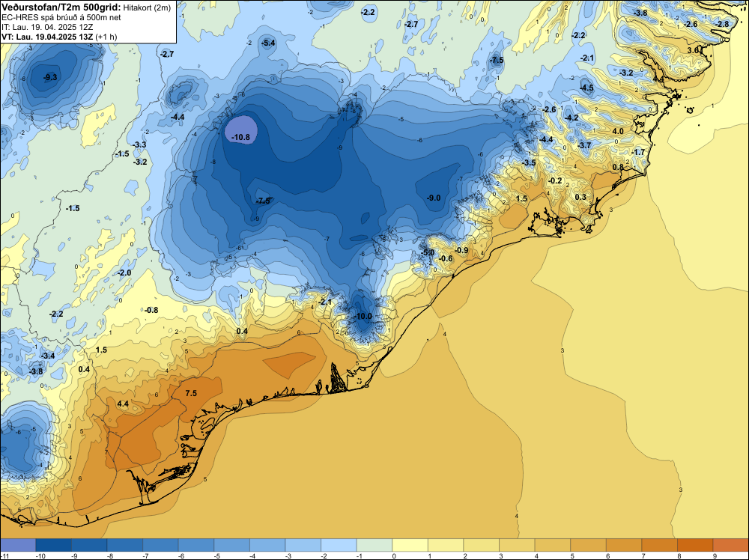The image size is (749, 560).
Task: Click the '-3.7' temperature label
Action: click(583, 145)
